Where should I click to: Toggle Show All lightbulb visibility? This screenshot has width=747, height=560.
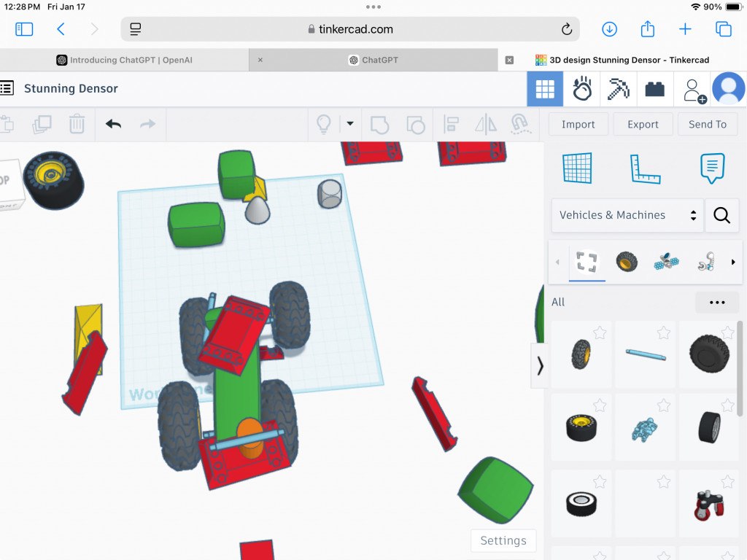(323, 124)
